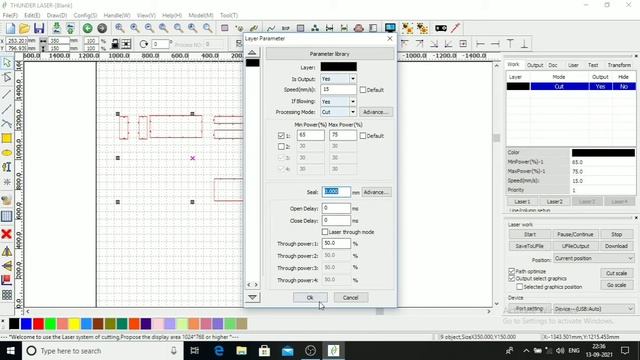Pick the yellow Ellipse tool
640x360 pixels.
(7, 153)
